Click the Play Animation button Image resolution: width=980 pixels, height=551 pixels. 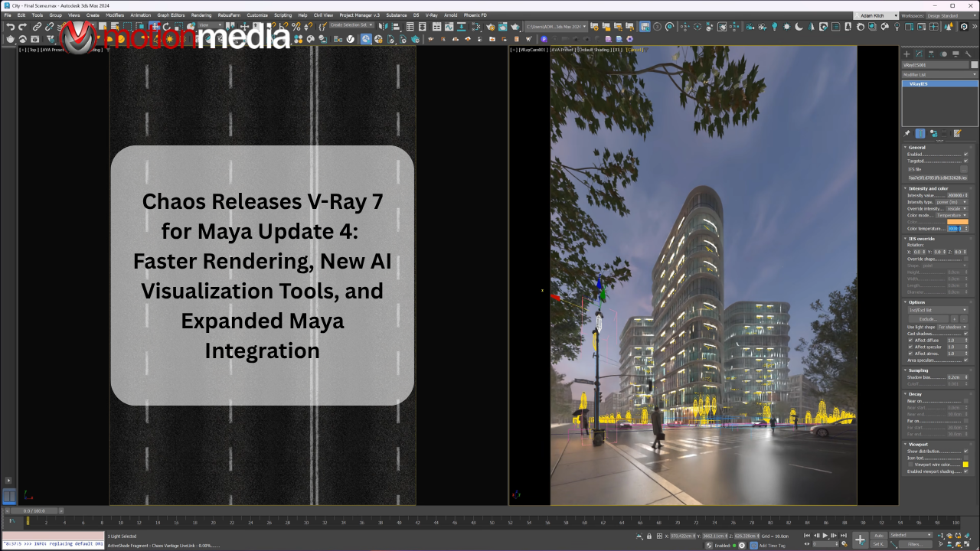825,536
